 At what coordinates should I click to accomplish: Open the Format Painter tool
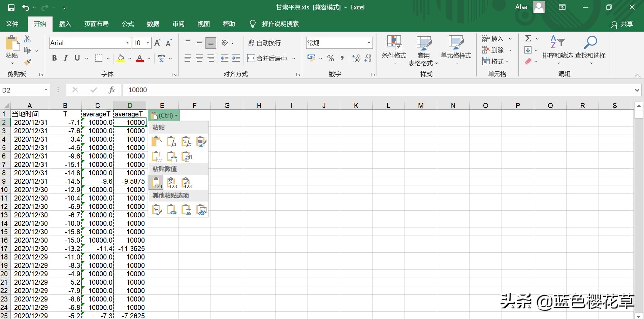[x=28, y=62]
